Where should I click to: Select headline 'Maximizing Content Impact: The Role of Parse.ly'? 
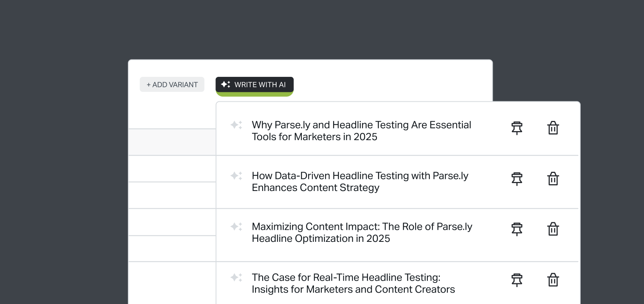click(x=362, y=232)
